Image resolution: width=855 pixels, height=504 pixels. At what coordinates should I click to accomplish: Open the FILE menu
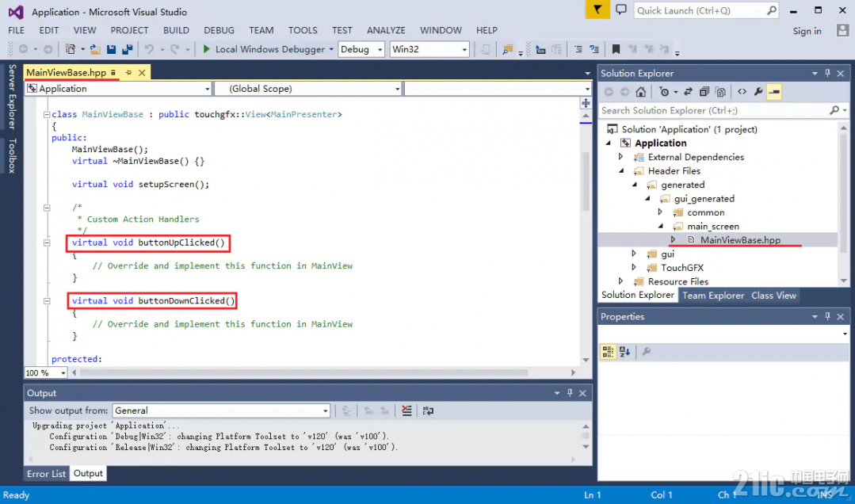click(x=17, y=30)
